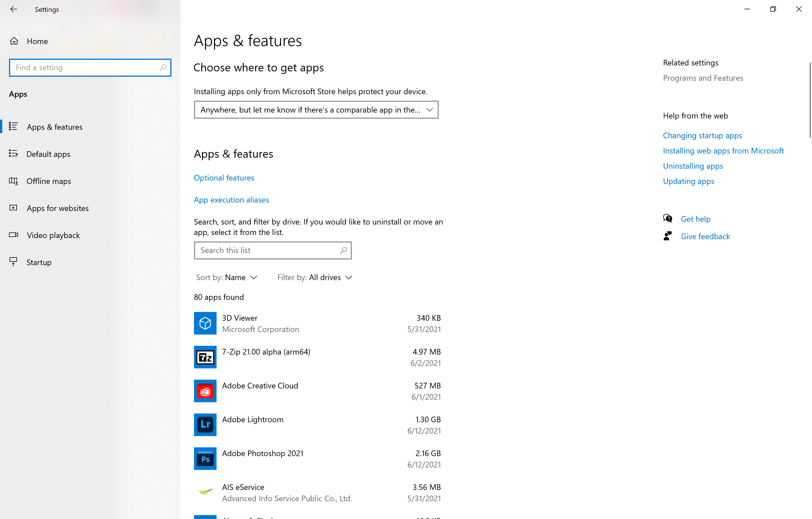Screen dimensions: 812x519
Task: Restore down the Settings window
Action: pos(773,9)
